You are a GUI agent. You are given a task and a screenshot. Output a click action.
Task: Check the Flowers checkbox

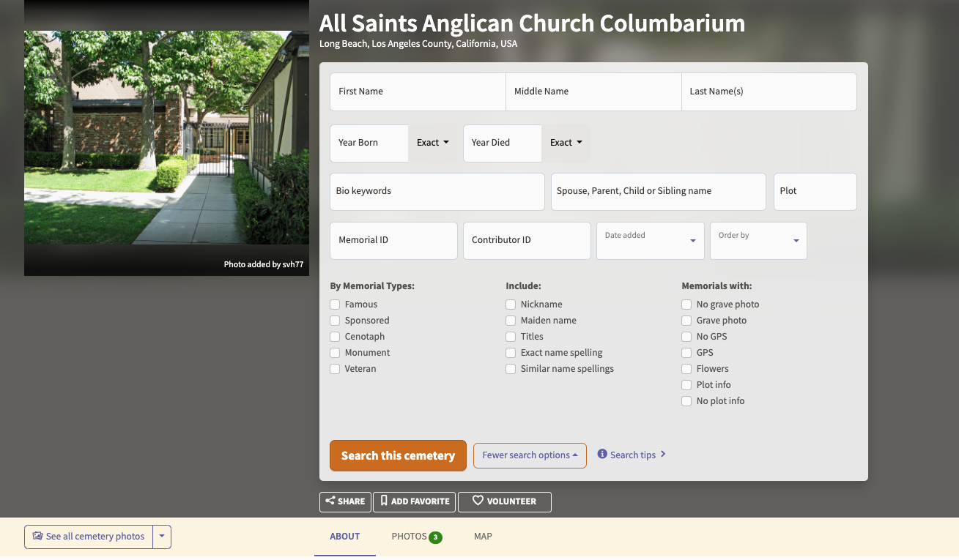(686, 369)
